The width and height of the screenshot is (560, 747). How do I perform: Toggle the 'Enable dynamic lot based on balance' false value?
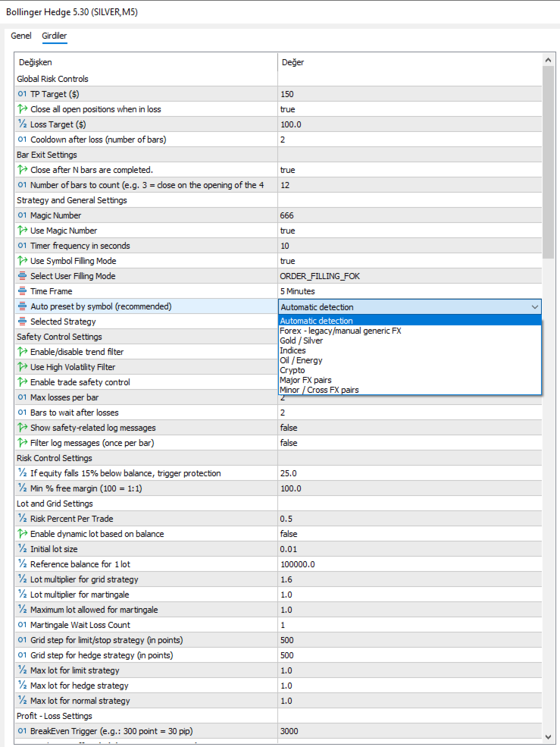tap(409, 534)
